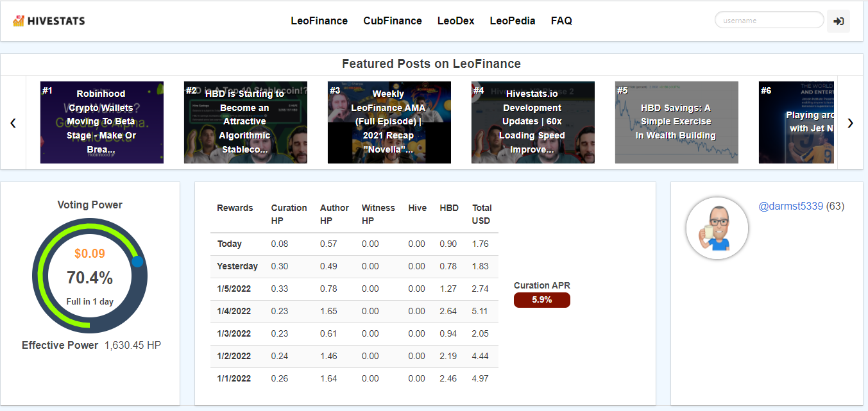Click the Voting Power title
This screenshot has width=868, height=411.
90,205
